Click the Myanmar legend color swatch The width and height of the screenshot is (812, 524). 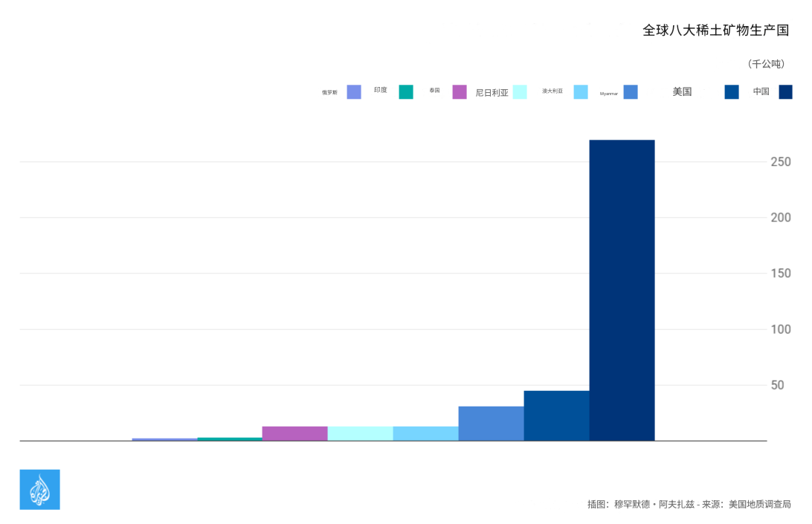click(x=631, y=92)
